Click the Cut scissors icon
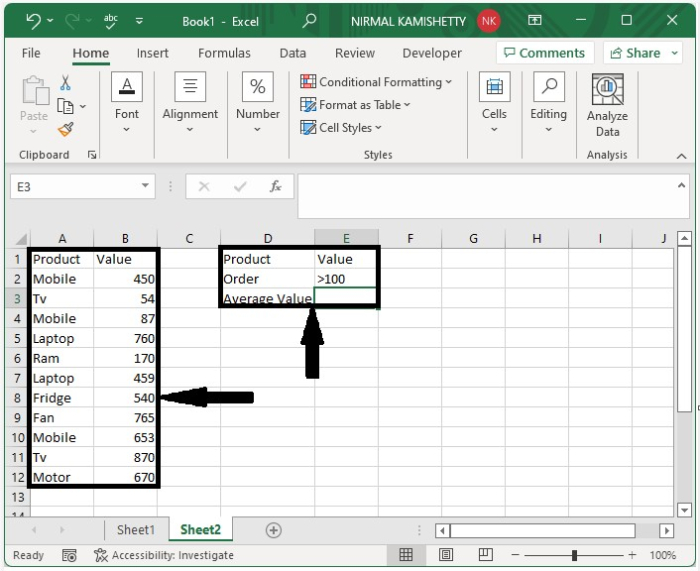The width and height of the screenshot is (700, 571). click(65, 83)
